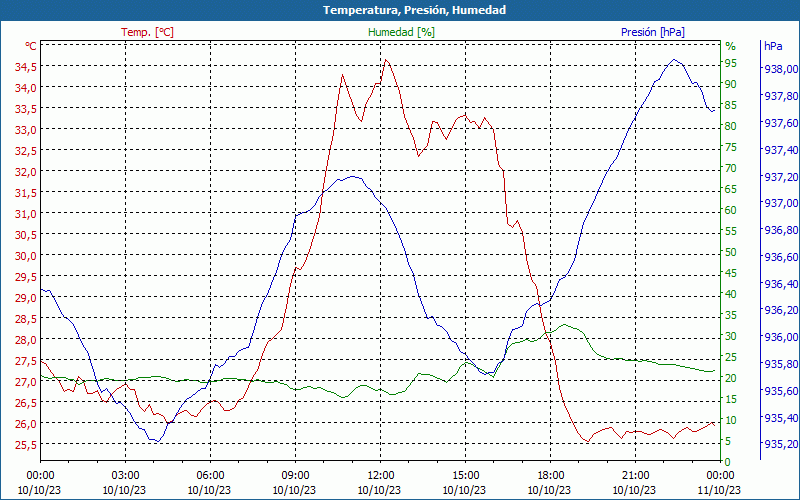Click the 32,0 temperature axis value
800x500 pixels.
click(x=24, y=172)
